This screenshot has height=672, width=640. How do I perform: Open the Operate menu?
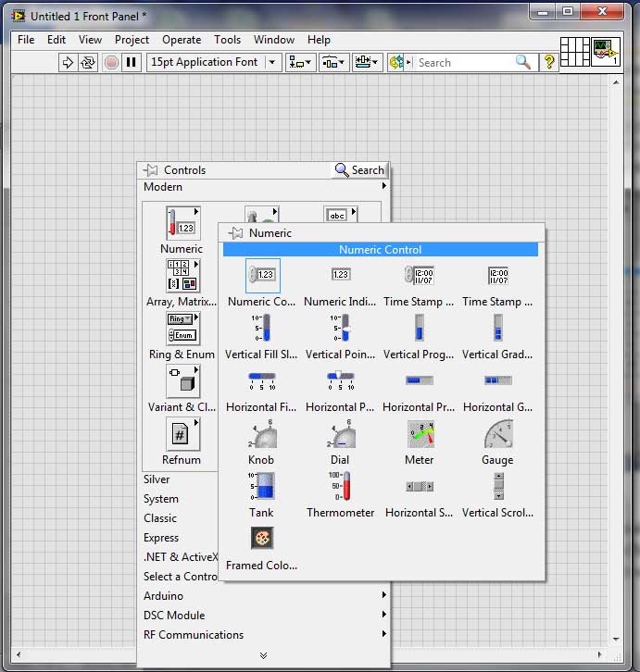click(x=182, y=40)
